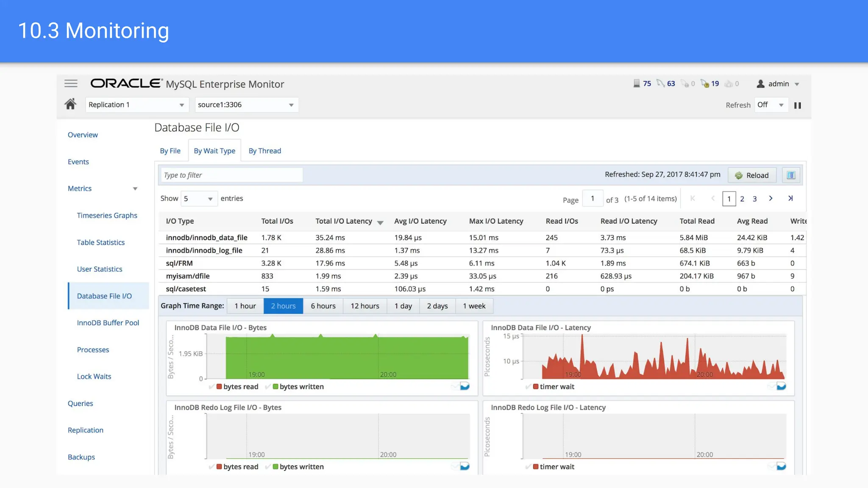Click InnoDB Data File Bytes graph export icon
This screenshot has height=488, width=868.
(465, 386)
